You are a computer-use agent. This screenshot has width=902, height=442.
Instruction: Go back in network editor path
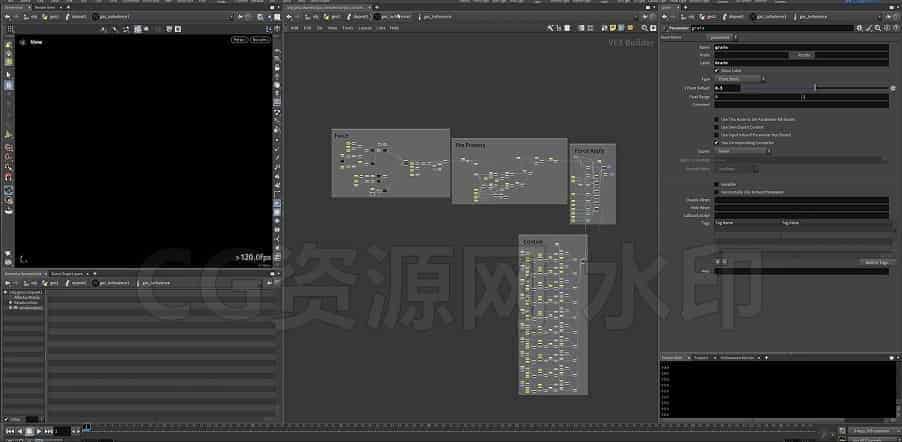(289, 17)
